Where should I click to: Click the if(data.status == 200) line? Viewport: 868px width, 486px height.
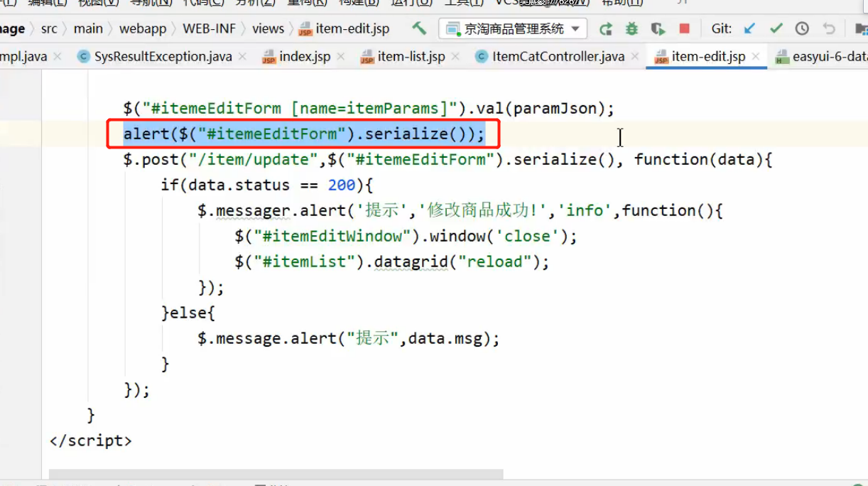tap(266, 185)
